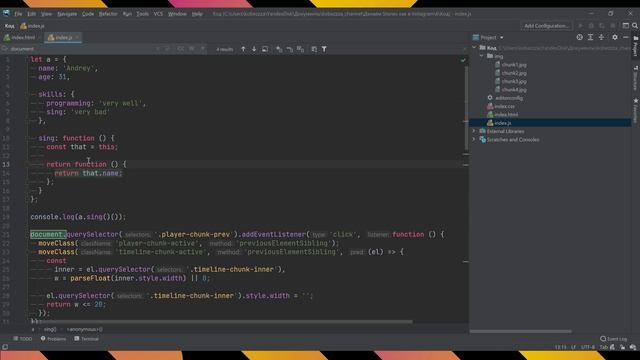Open the Tools menu
This screenshot has height=360, width=640.
click(x=142, y=14)
